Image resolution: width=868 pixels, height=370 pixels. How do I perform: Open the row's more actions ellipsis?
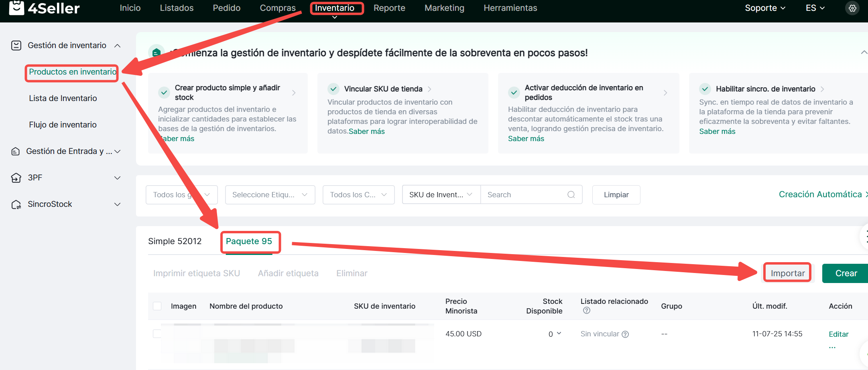[x=832, y=347]
